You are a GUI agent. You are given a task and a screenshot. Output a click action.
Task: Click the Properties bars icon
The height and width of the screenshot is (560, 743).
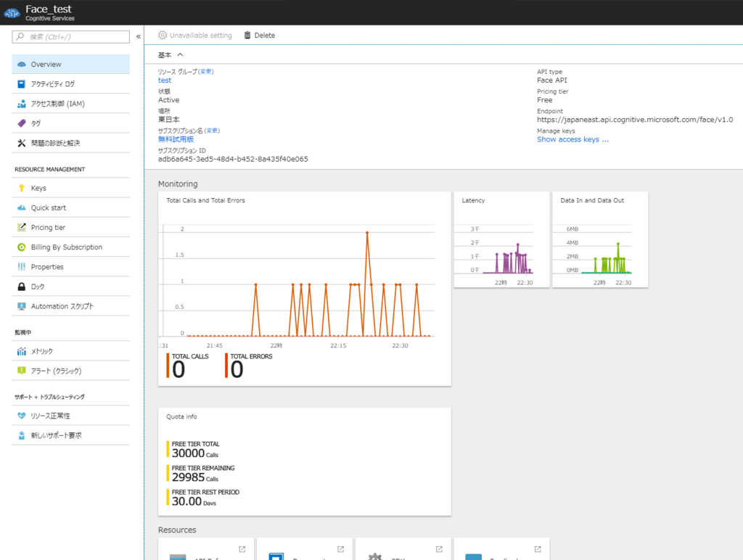click(x=21, y=267)
